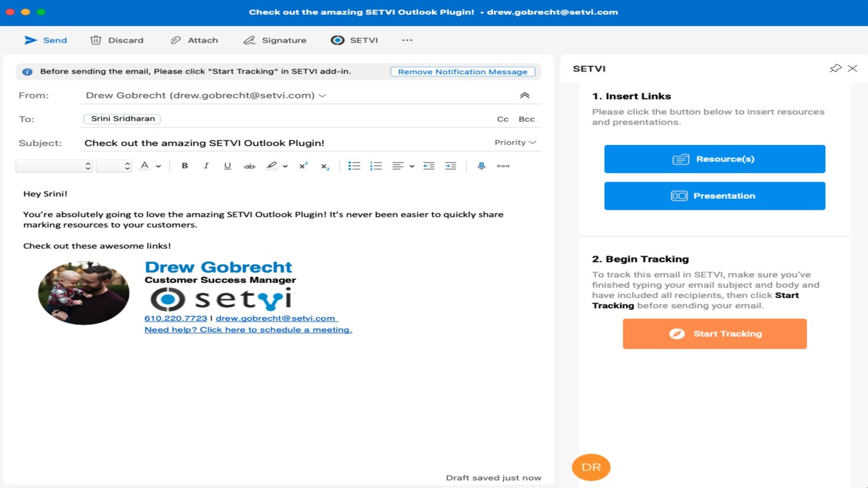Apply the text highlight color
868x488 pixels.
272,166
